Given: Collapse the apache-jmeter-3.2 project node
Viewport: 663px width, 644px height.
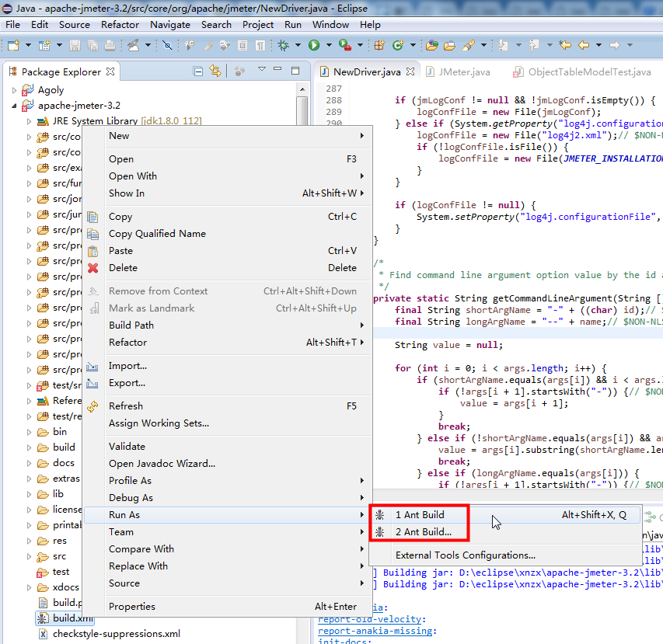Looking at the screenshot, I should (14, 106).
